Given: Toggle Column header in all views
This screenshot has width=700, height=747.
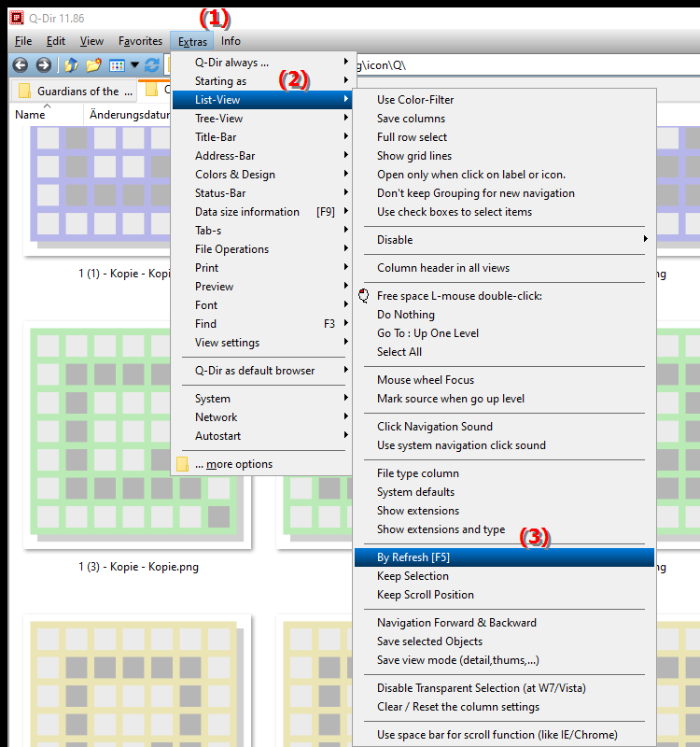Looking at the screenshot, I should pos(505,268).
